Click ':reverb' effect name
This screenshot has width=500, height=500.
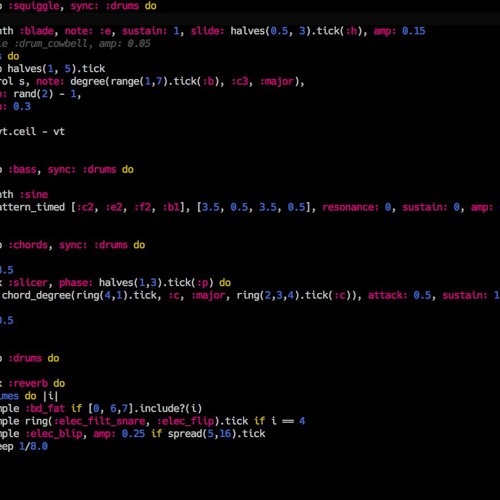(x=28, y=383)
